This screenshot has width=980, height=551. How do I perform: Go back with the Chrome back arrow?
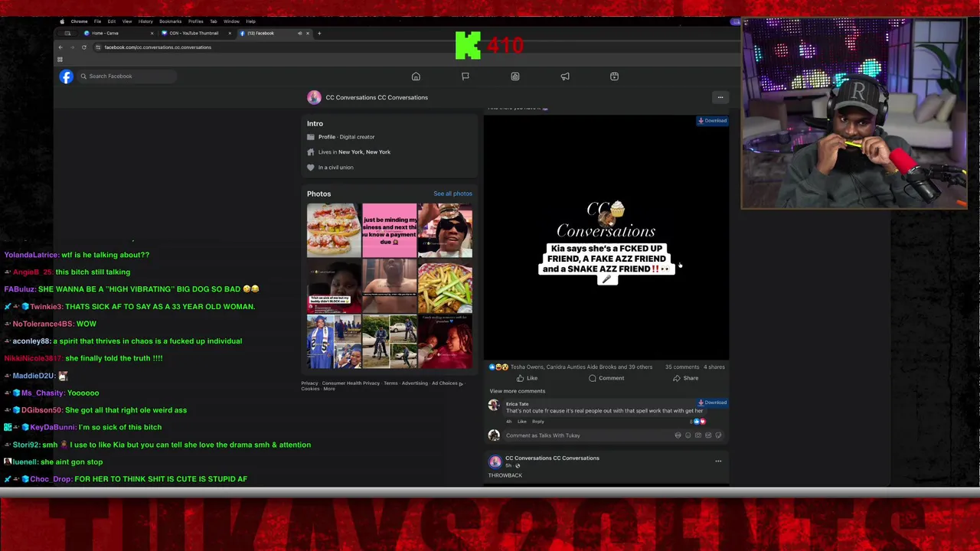(x=60, y=47)
